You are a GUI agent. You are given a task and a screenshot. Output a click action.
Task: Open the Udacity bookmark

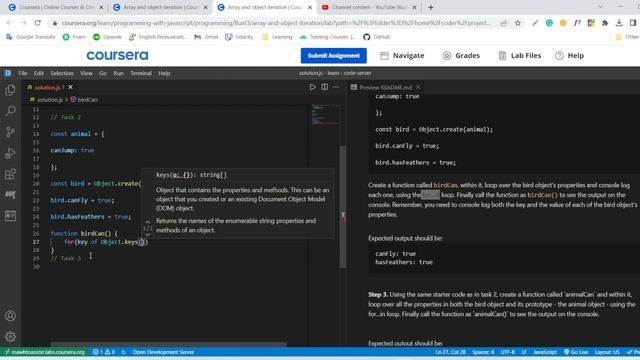click(239, 37)
